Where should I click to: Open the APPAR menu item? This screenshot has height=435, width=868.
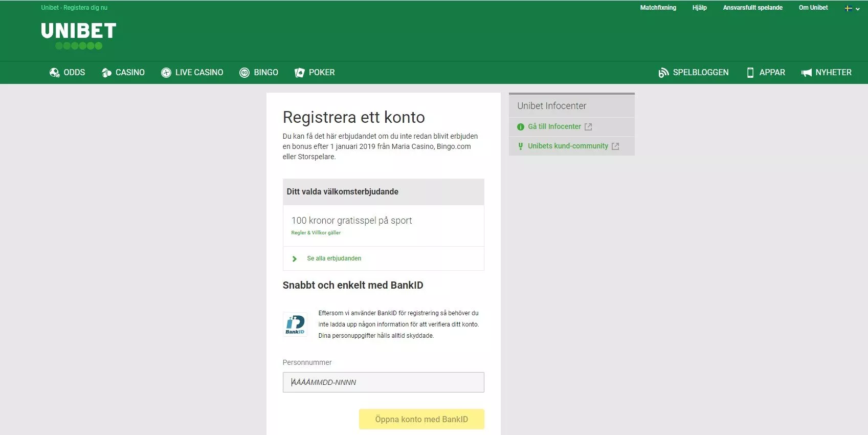point(766,73)
